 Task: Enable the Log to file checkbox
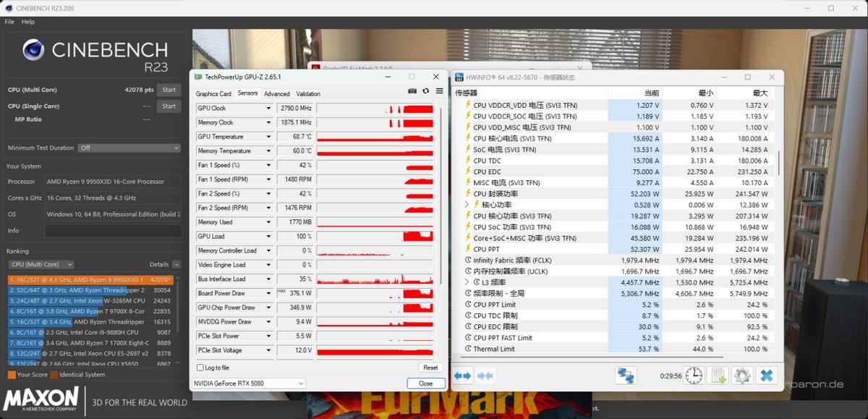200,368
